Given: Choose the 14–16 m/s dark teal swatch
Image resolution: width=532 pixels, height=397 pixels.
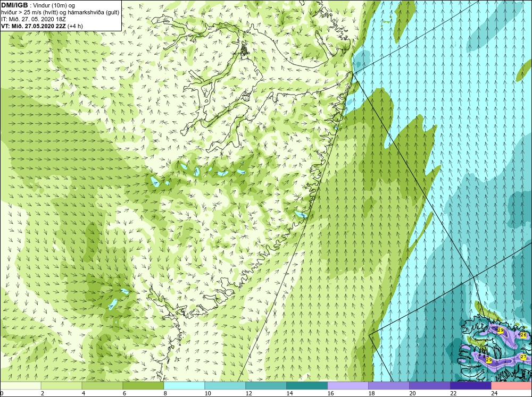Looking at the screenshot, I should 307,385.
